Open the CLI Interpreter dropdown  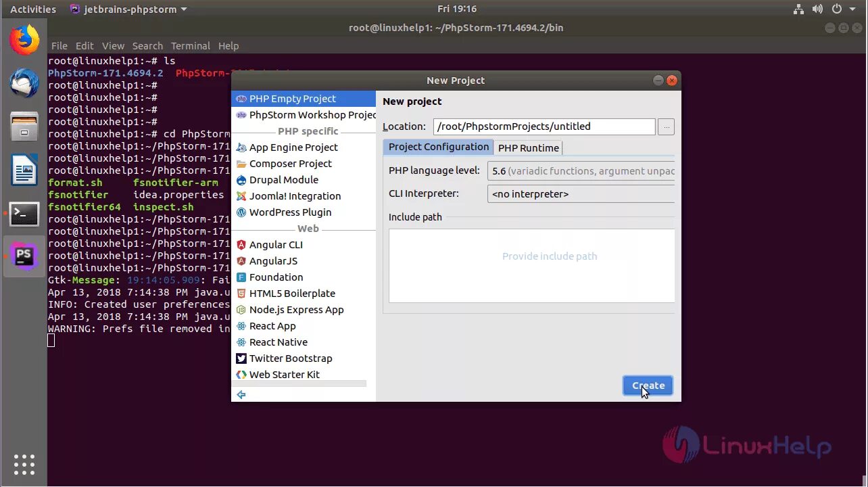pos(581,194)
